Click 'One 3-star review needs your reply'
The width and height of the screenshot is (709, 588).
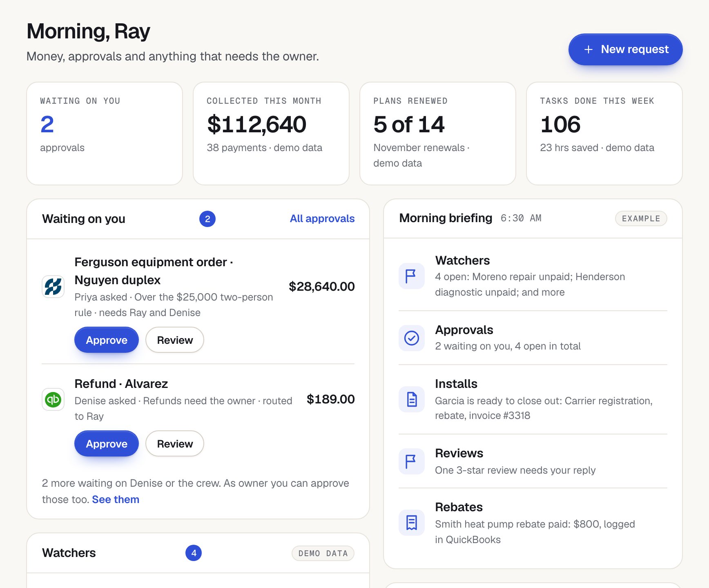(515, 470)
